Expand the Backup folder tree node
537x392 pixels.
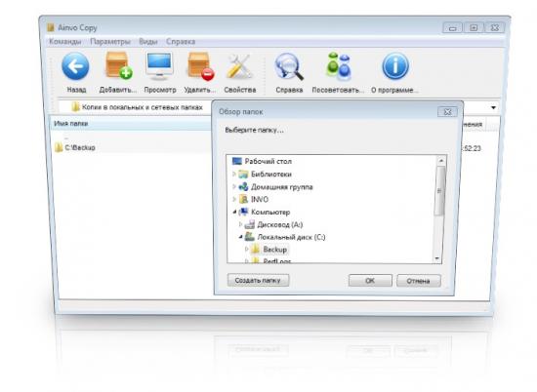coord(247,250)
